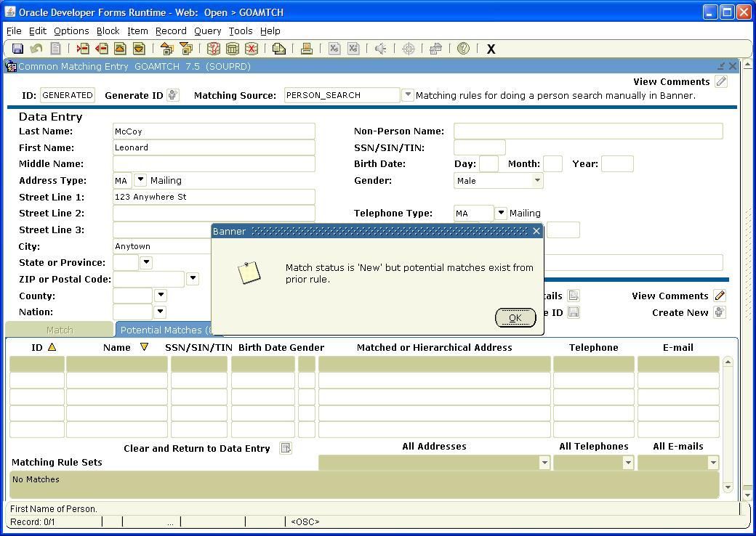Click the Save floppy disk toolbar icon
The height and width of the screenshot is (536, 756).
[x=18, y=49]
